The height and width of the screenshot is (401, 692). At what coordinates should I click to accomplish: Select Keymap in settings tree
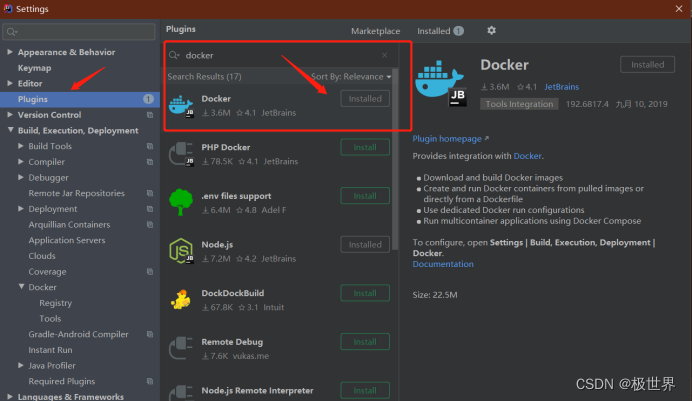tap(34, 68)
